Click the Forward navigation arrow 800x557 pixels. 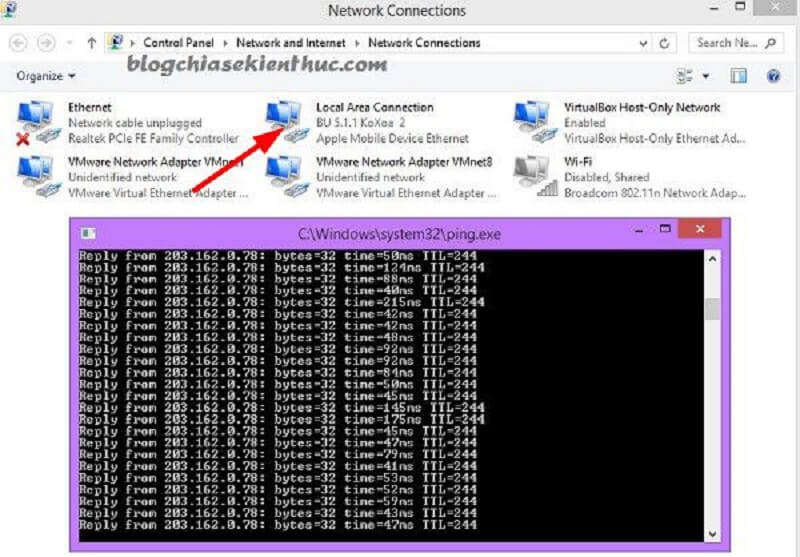coord(46,43)
